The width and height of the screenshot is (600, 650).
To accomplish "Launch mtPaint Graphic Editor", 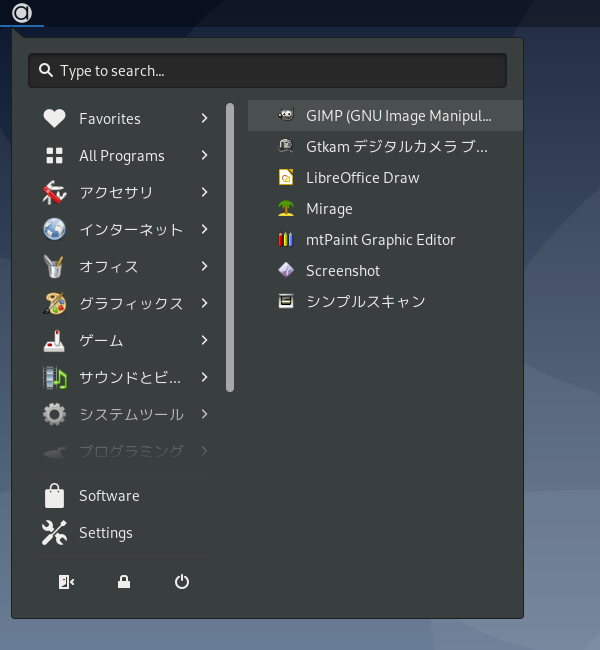I will (x=385, y=240).
